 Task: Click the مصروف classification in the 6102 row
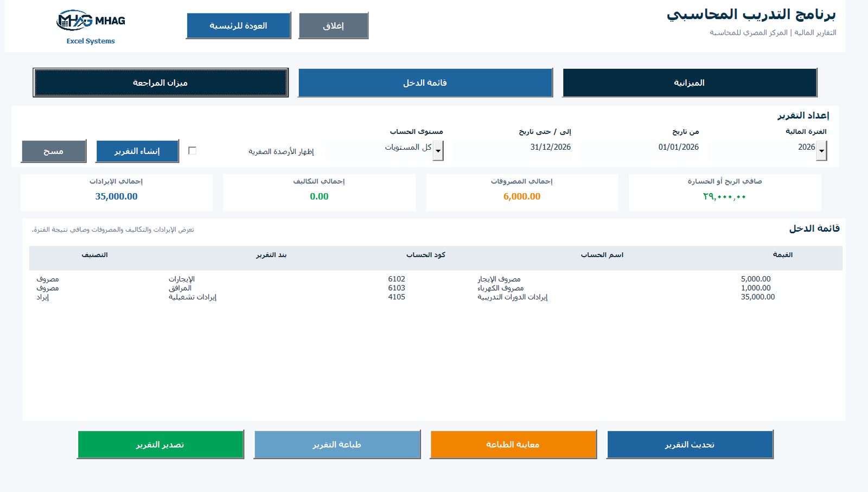(48, 279)
